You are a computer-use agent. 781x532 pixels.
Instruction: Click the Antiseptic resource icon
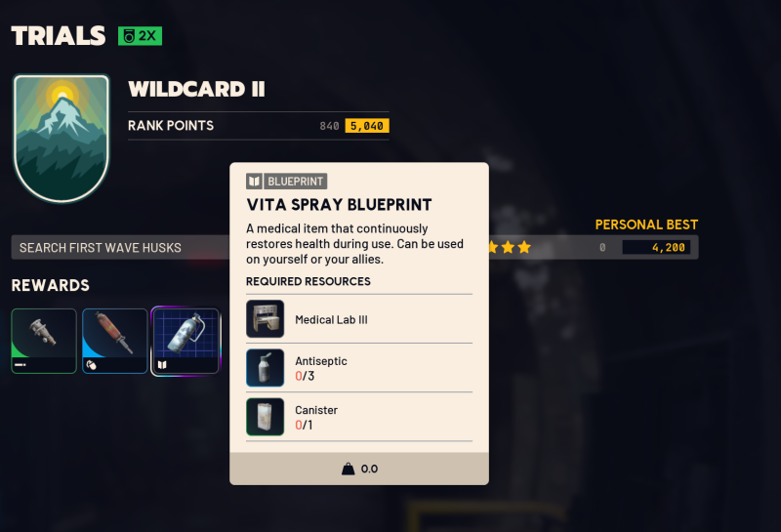(x=265, y=368)
